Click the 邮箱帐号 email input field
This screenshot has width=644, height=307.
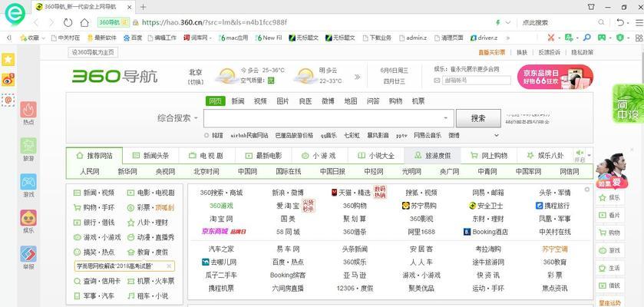pyautogui.click(x=476, y=81)
